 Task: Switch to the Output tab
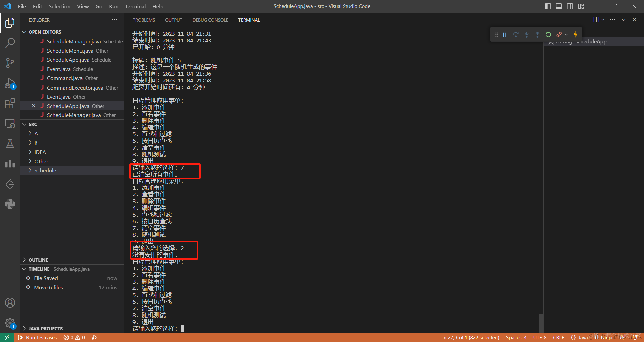[173, 20]
